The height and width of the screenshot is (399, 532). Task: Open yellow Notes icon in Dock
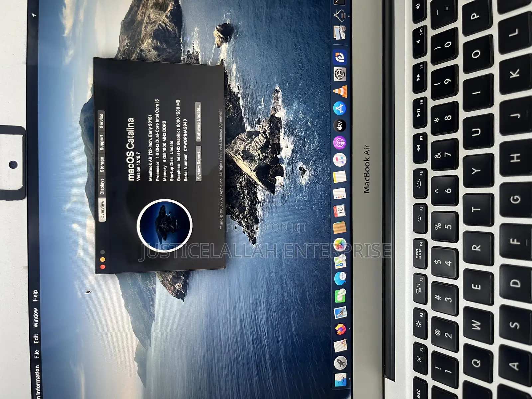[x=340, y=177]
